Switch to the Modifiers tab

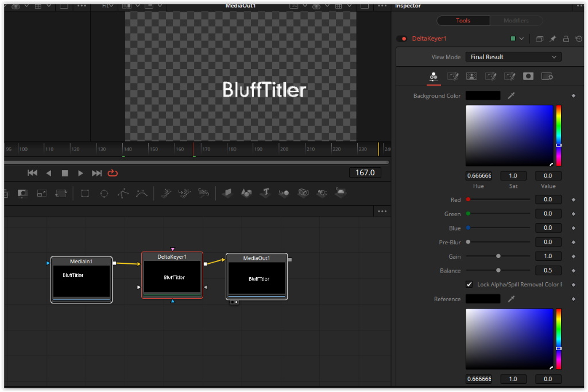pyautogui.click(x=516, y=21)
